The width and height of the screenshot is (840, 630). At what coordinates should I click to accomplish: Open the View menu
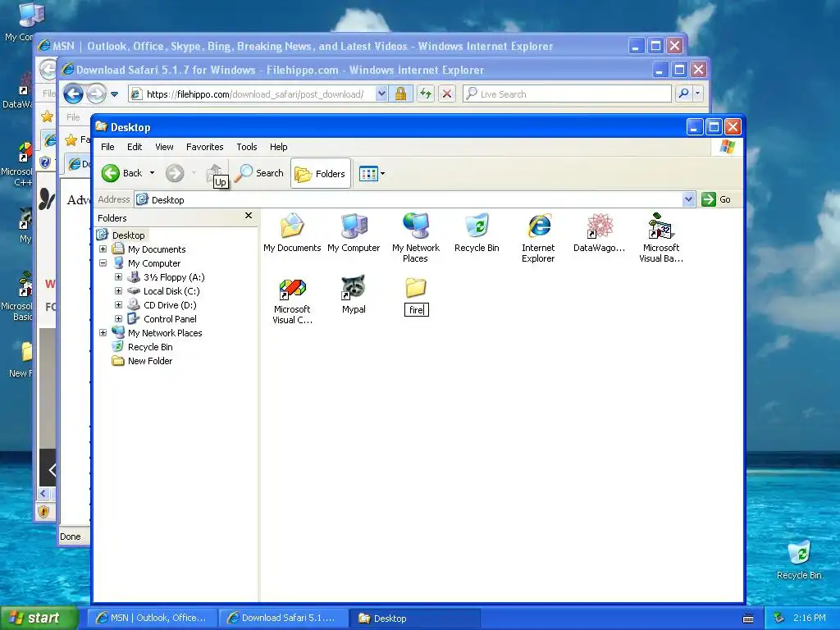[164, 147]
